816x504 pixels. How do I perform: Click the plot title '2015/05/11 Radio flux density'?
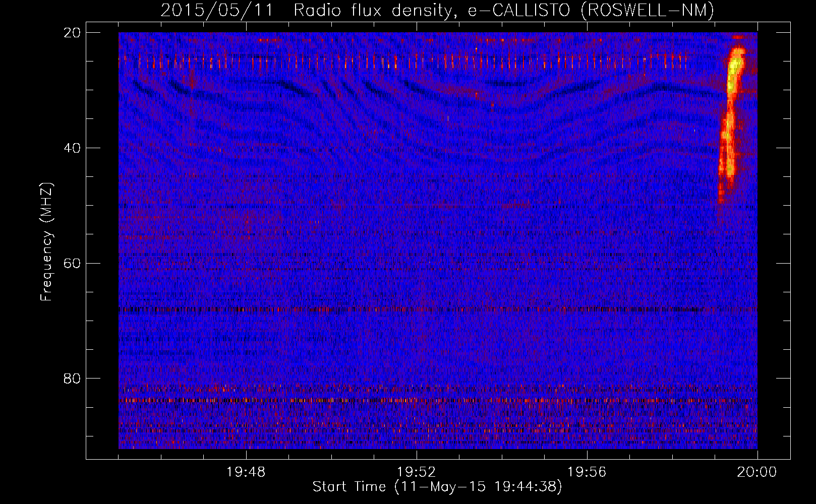309,10
